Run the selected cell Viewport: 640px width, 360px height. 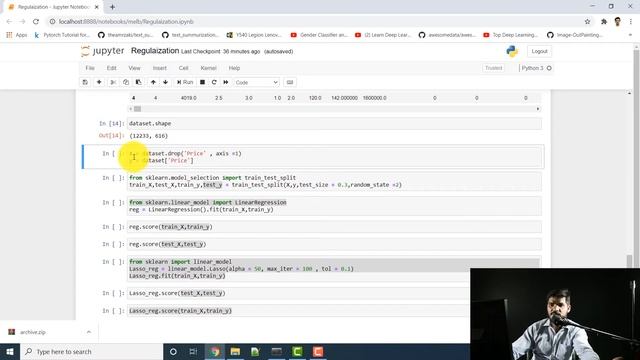(185, 82)
